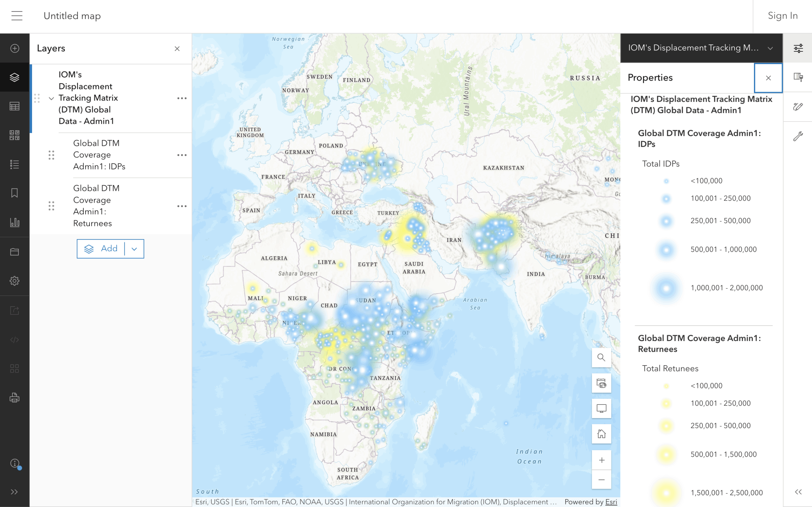This screenshot has height=507, width=812.
Task: Select the Styles icon on right toolbar
Action: (799, 77)
